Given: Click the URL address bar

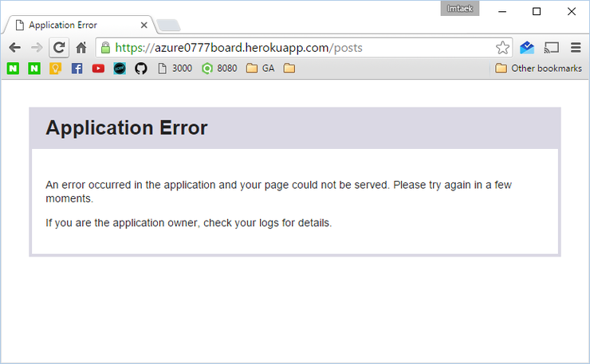Looking at the screenshot, I should pyautogui.click(x=303, y=48).
